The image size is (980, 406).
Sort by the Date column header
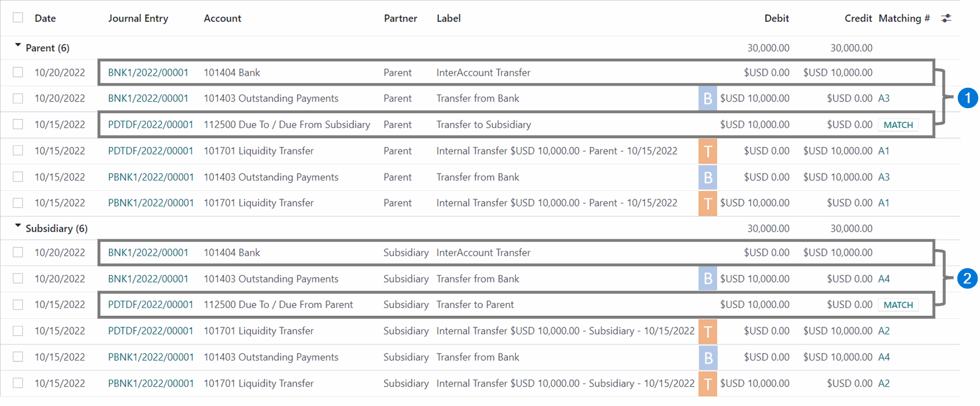pyautogui.click(x=45, y=18)
